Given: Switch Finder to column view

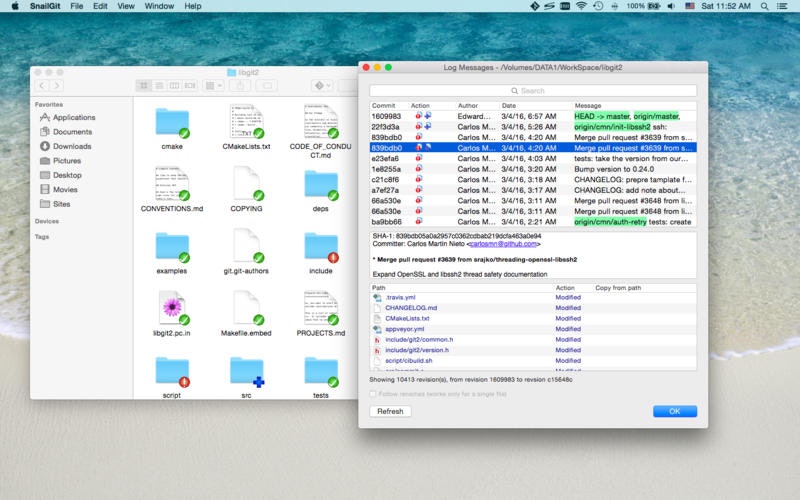Looking at the screenshot, I should point(174,86).
